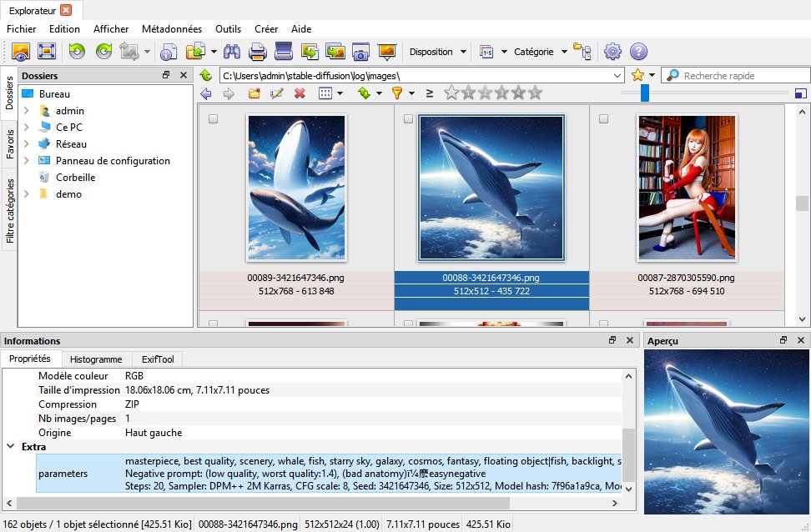
Task: Switch to the ExifTool tab
Action: (157, 359)
